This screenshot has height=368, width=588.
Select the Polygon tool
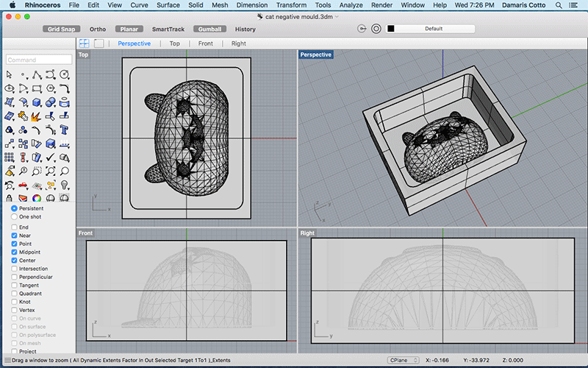(51, 88)
